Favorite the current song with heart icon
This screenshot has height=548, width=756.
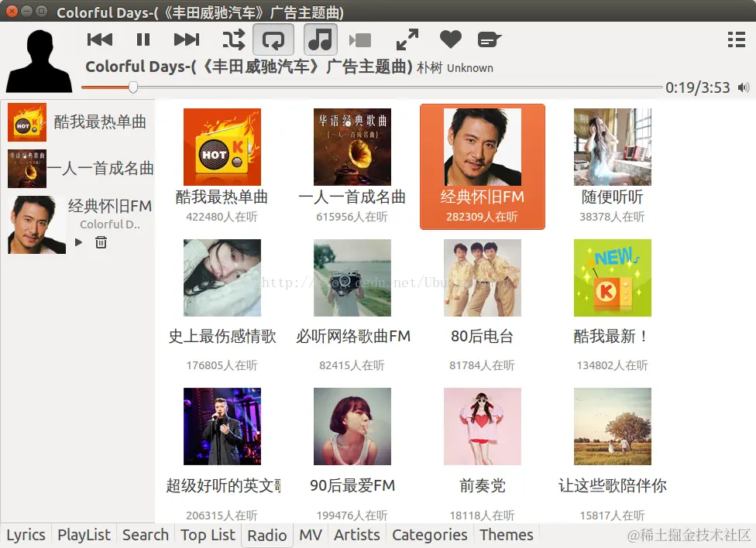[451, 39]
